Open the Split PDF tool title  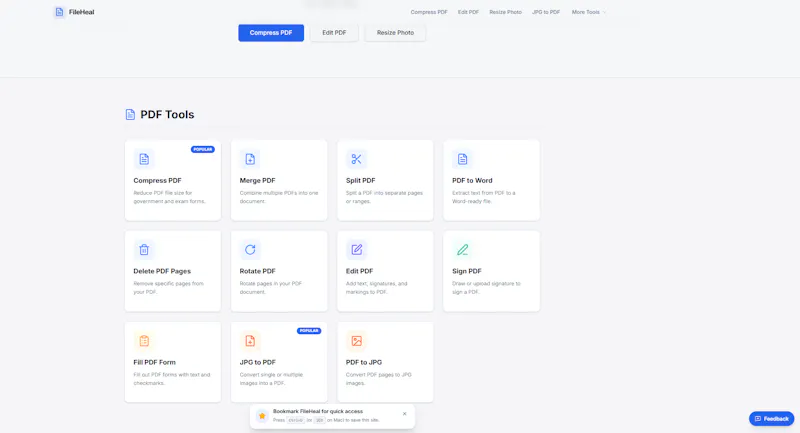click(x=360, y=181)
